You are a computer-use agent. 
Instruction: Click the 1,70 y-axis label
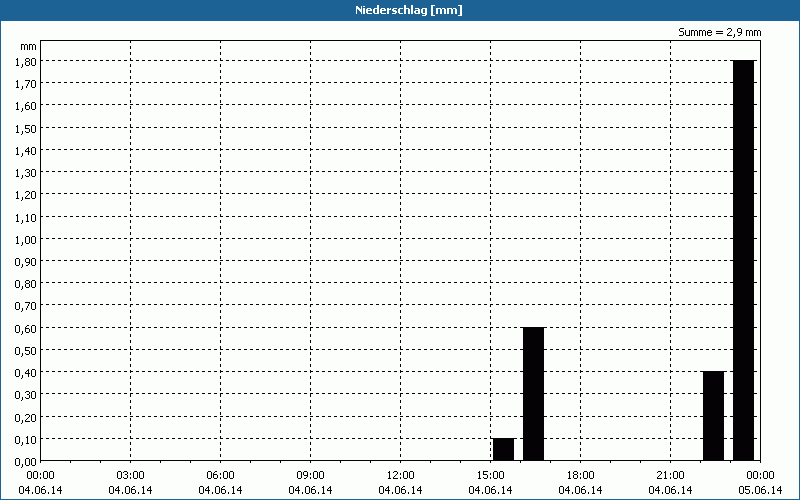(x=26, y=84)
